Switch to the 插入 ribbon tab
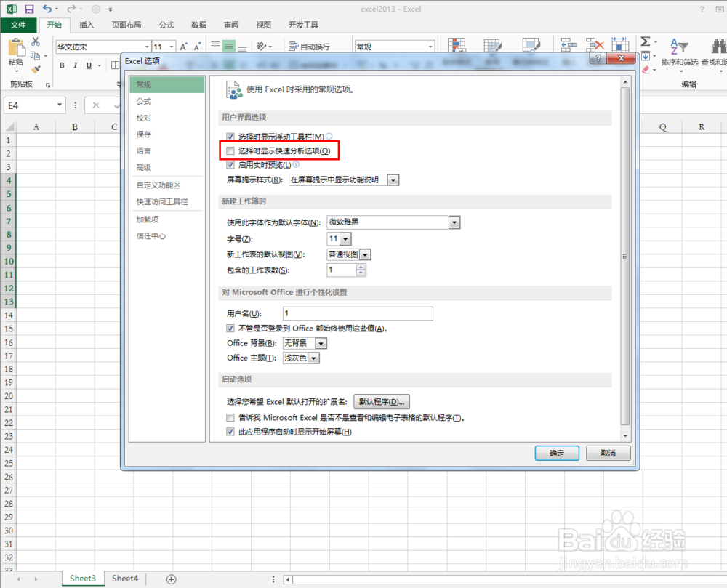This screenshot has height=588, width=727. click(87, 25)
